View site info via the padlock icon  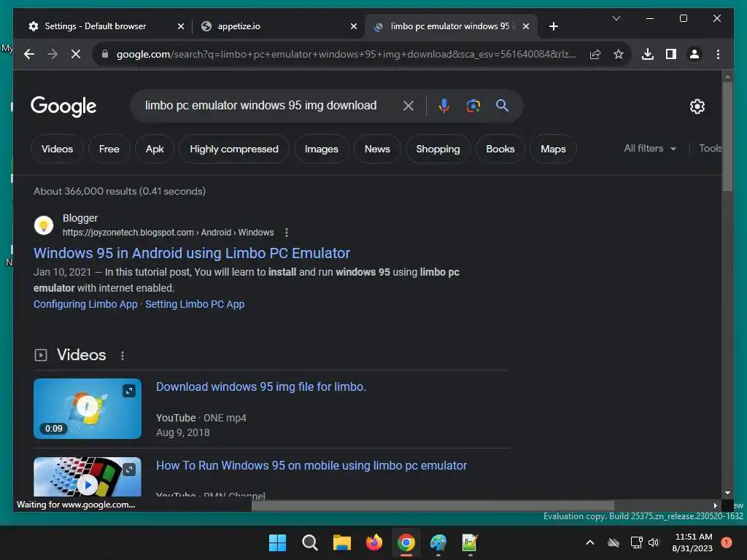tap(105, 54)
